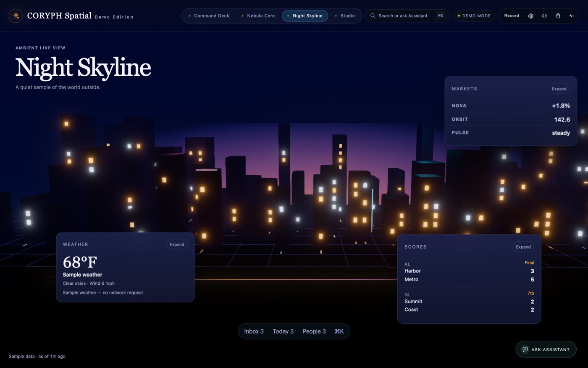This screenshot has width=588, height=368.
Task: Start recording with the Record button
Action: coord(512,16)
